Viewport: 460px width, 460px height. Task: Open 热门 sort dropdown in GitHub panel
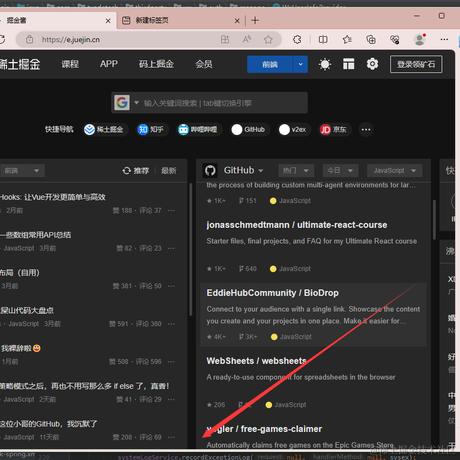click(x=296, y=171)
